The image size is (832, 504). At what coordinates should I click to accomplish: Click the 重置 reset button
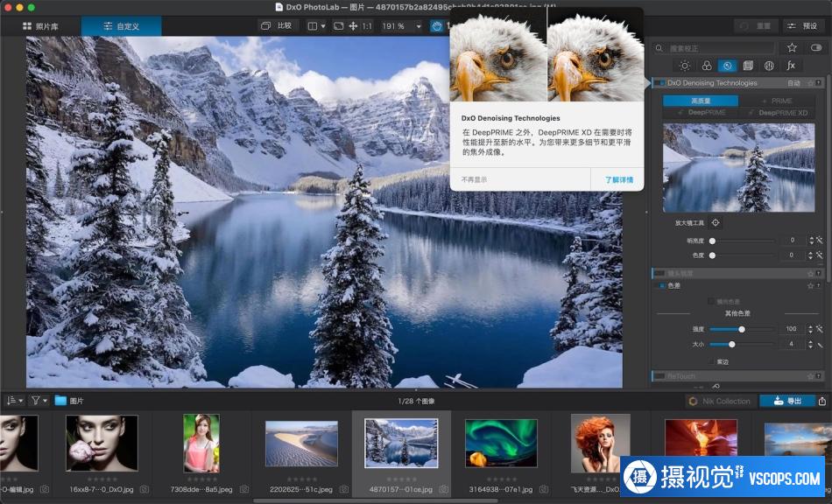(756, 26)
